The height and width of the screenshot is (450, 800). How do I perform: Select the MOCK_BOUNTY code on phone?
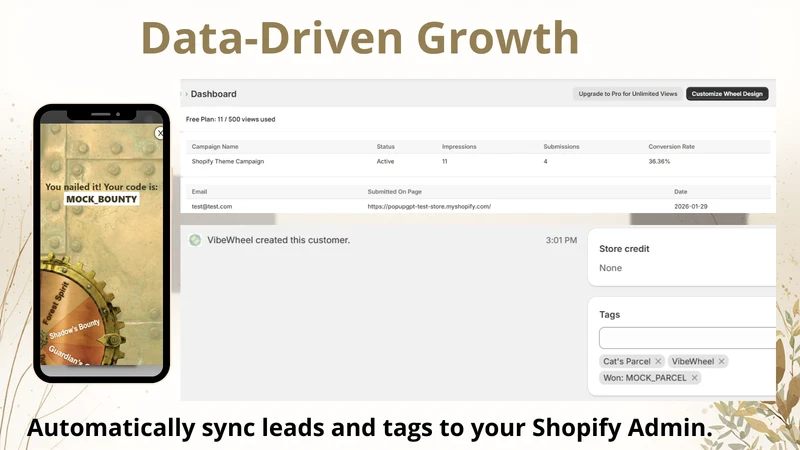(x=102, y=199)
